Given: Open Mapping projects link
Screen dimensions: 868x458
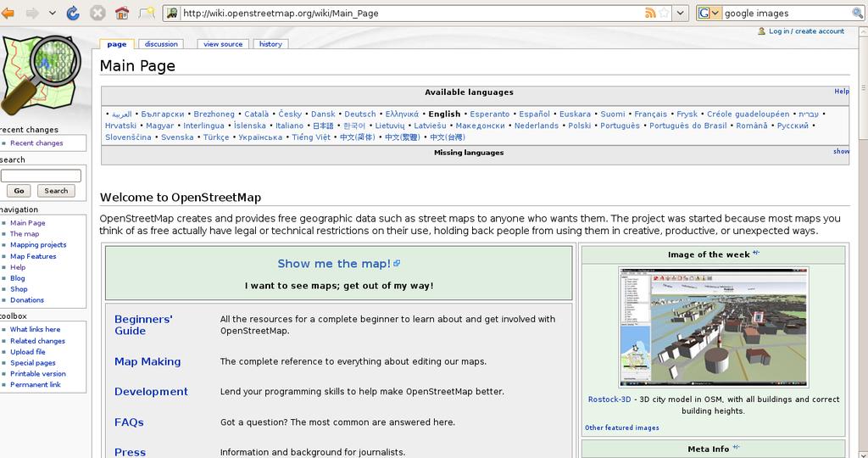Looking at the screenshot, I should (x=38, y=245).
